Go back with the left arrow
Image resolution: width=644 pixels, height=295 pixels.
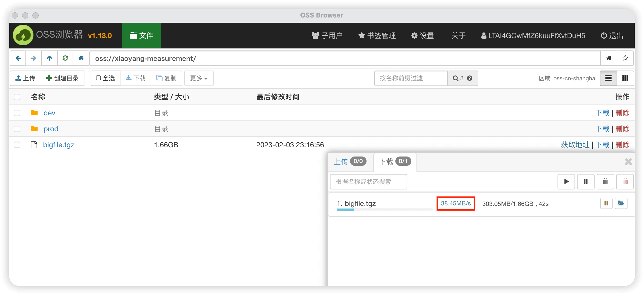[18, 58]
